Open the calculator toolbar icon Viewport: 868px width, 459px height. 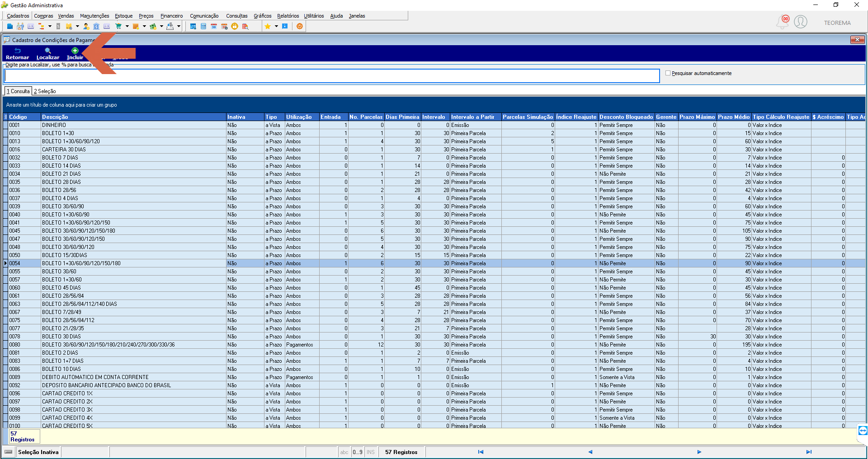tap(203, 27)
